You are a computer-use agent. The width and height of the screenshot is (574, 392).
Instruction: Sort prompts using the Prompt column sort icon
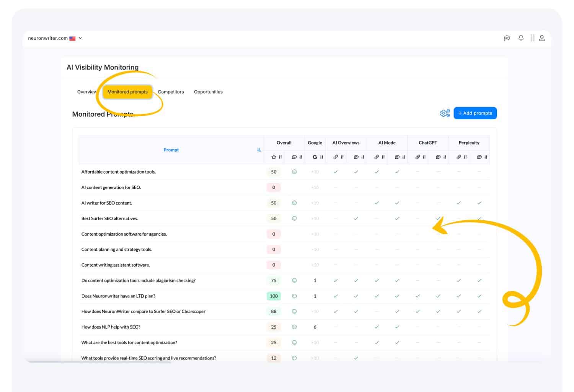[x=259, y=150]
